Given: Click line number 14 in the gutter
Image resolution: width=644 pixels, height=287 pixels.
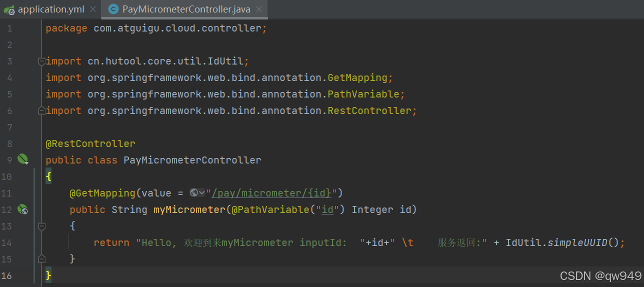Looking at the screenshot, I should click(6, 242).
